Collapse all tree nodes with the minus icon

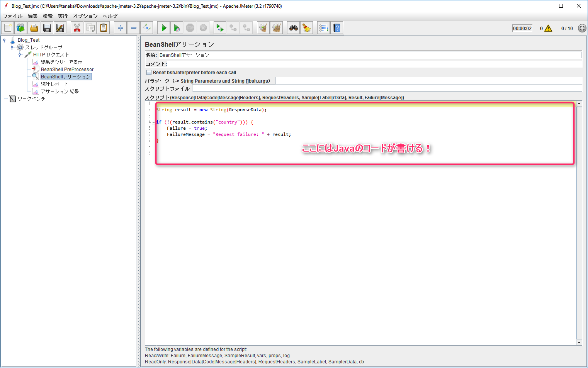[x=134, y=28]
